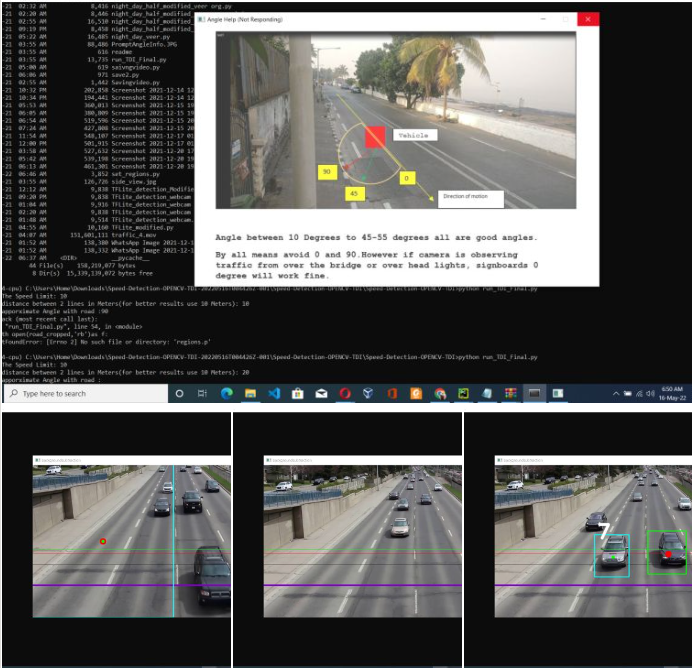Click PromptAngleInfo.JPG in terminal listing
This screenshot has width=692, height=668.
coord(144,45)
